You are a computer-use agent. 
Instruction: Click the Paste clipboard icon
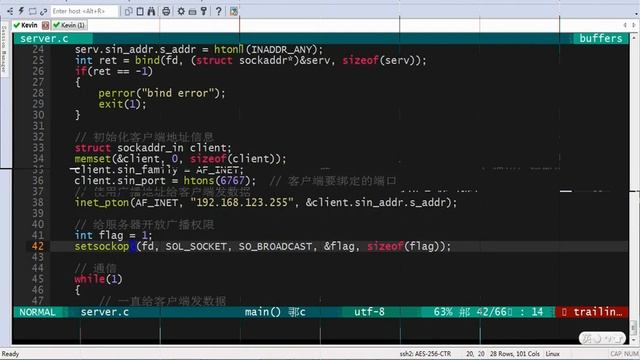point(140,11)
